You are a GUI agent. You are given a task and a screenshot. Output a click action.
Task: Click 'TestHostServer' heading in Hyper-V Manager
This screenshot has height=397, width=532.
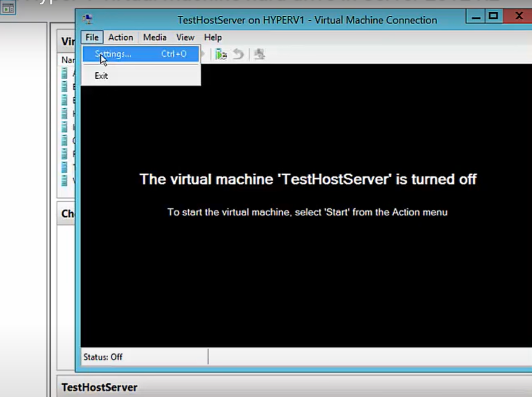(x=99, y=387)
